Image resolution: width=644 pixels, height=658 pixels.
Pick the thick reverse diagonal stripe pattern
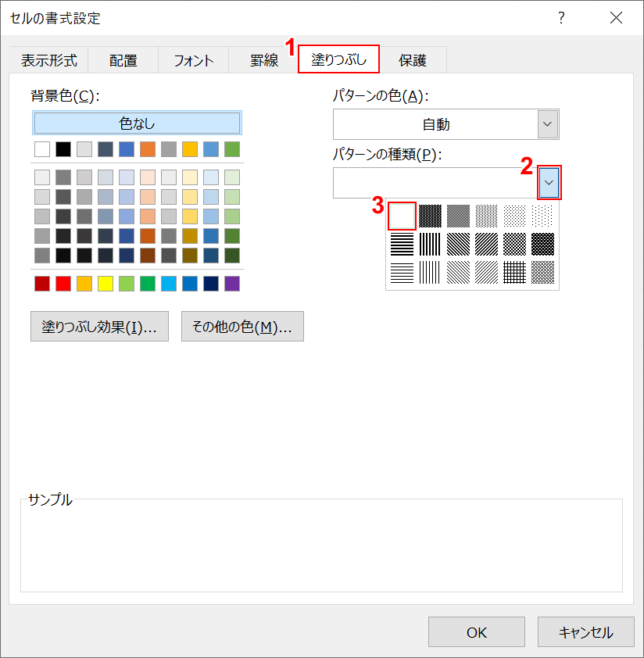pos(459,245)
